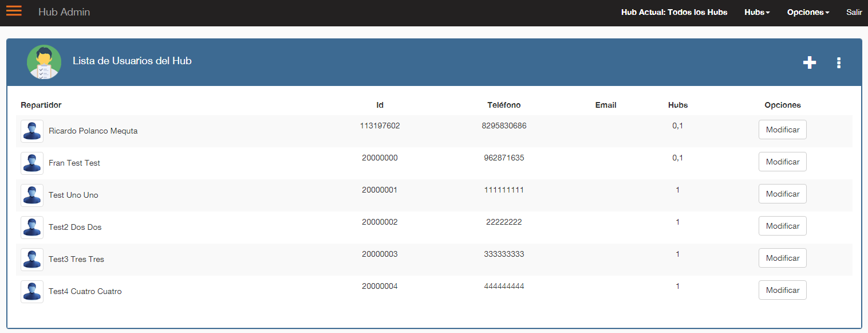Select the name Test Uno Uno

[73, 195]
